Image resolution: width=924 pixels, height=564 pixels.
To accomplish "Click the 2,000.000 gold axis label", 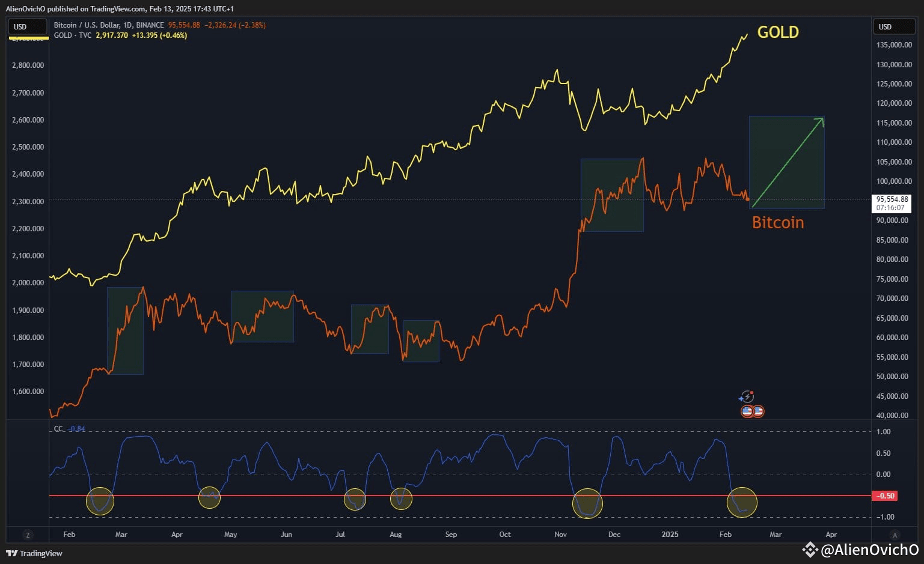I will (28, 283).
